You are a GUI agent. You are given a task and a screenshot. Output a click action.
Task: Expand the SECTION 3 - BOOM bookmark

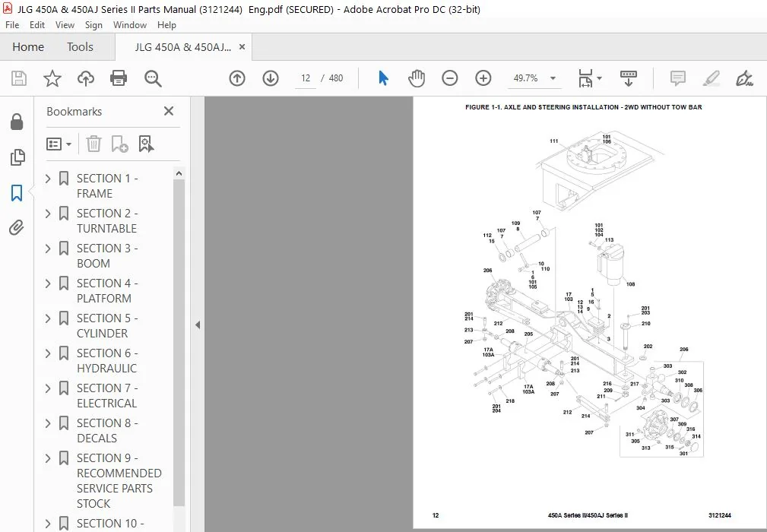point(48,249)
